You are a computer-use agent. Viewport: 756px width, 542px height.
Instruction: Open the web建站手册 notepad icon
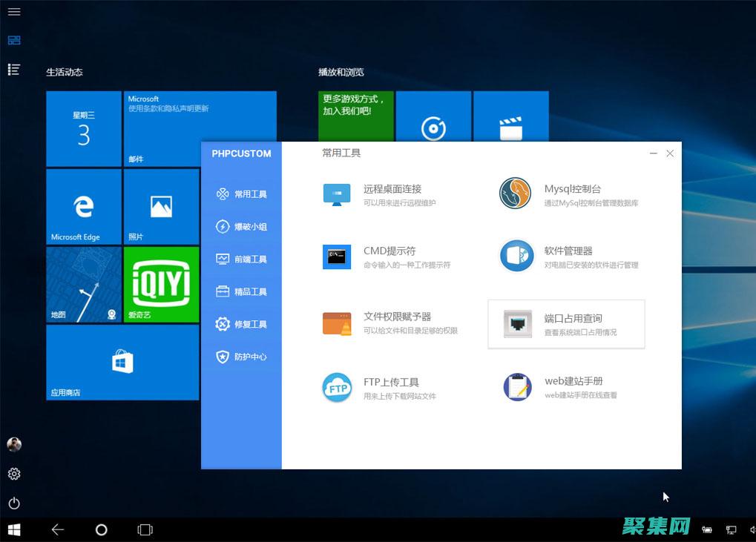click(x=517, y=387)
